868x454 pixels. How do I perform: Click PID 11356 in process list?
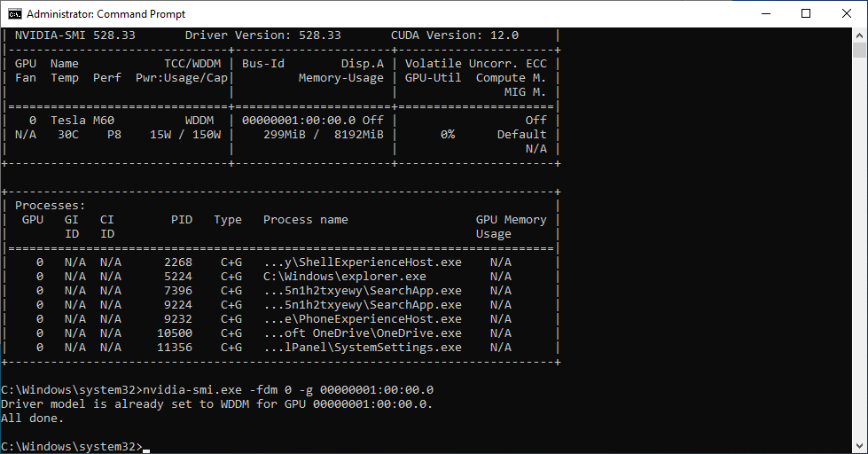pyautogui.click(x=175, y=348)
